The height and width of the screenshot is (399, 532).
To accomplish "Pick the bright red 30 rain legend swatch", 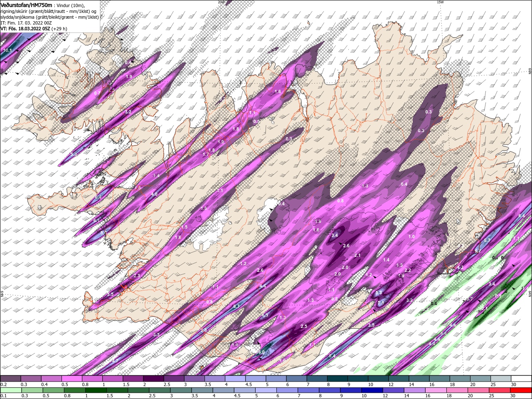I will [x=521, y=390].
